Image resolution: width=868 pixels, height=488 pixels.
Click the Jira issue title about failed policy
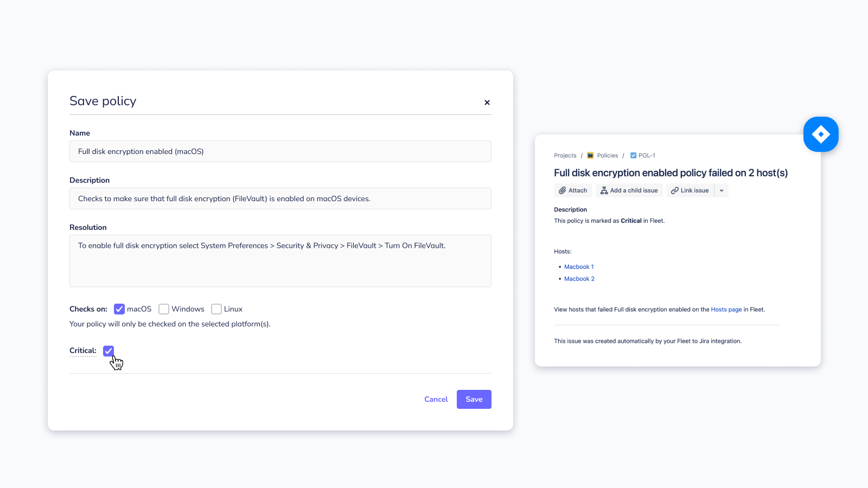tap(671, 173)
